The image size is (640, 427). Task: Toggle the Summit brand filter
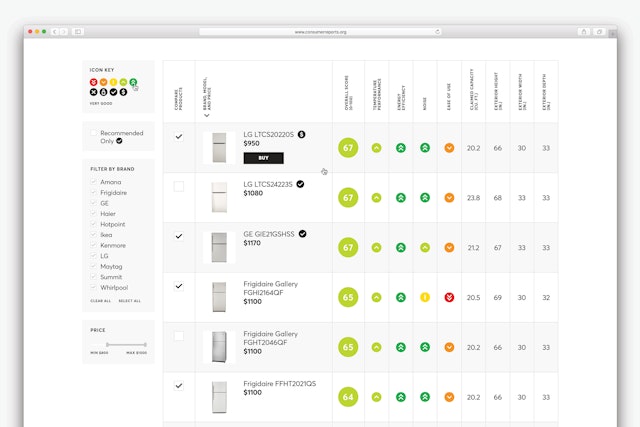[93, 277]
